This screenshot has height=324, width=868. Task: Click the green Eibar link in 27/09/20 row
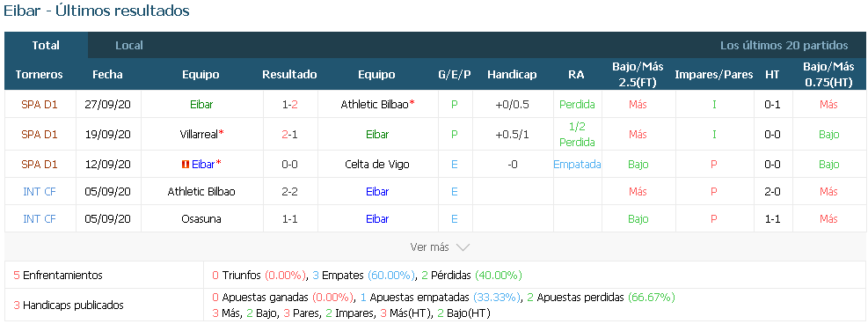pos(200,104)
